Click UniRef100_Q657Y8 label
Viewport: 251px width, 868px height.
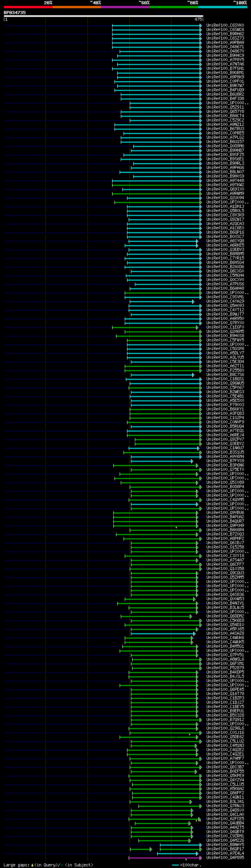(225, 112)
